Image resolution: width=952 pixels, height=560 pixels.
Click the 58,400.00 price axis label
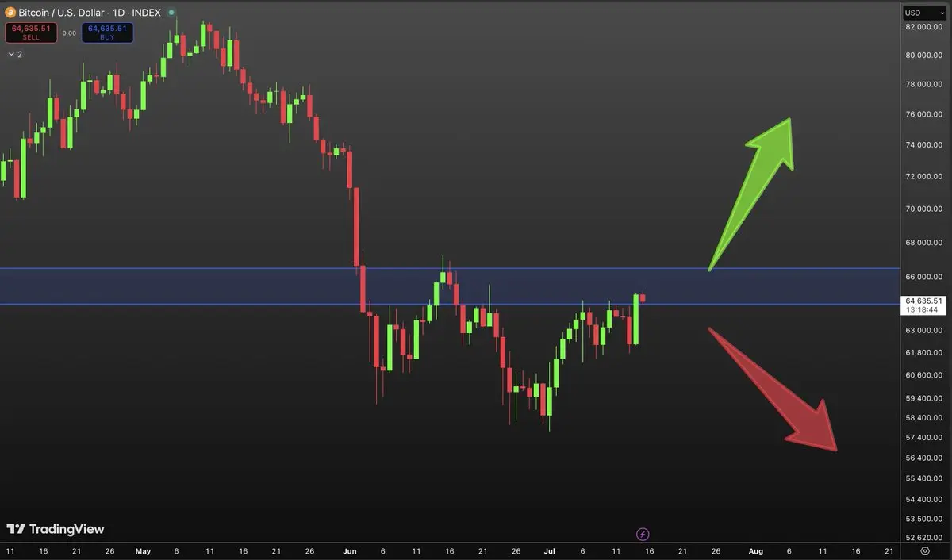click(x=924, y=418)
